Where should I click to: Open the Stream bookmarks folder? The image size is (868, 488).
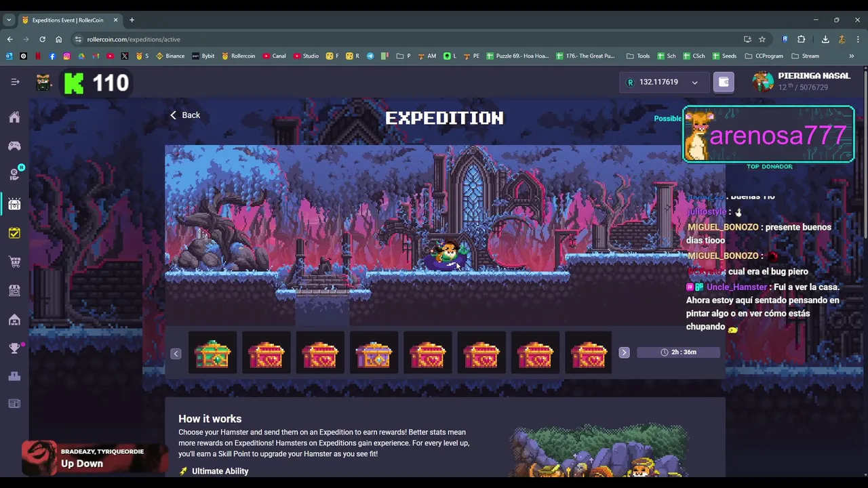[x=804, y=56]
